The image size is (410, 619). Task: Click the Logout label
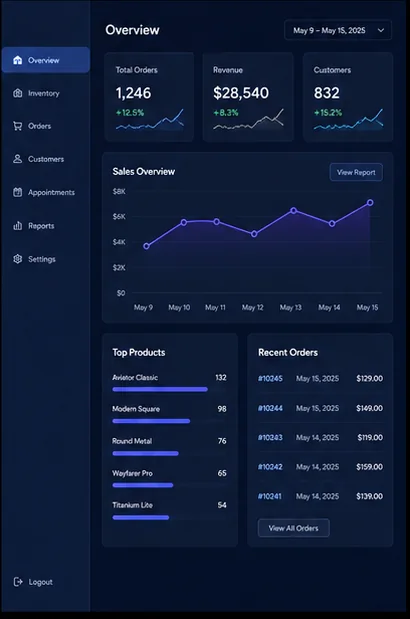(41, 582)
